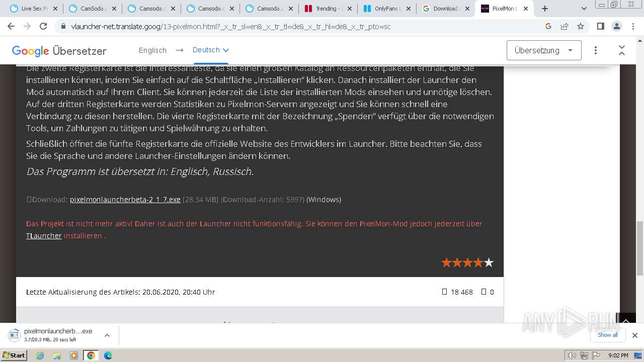Click the Google Translate icon in address bar
Screen dimensions: 644x362
[x=548, y=26]
